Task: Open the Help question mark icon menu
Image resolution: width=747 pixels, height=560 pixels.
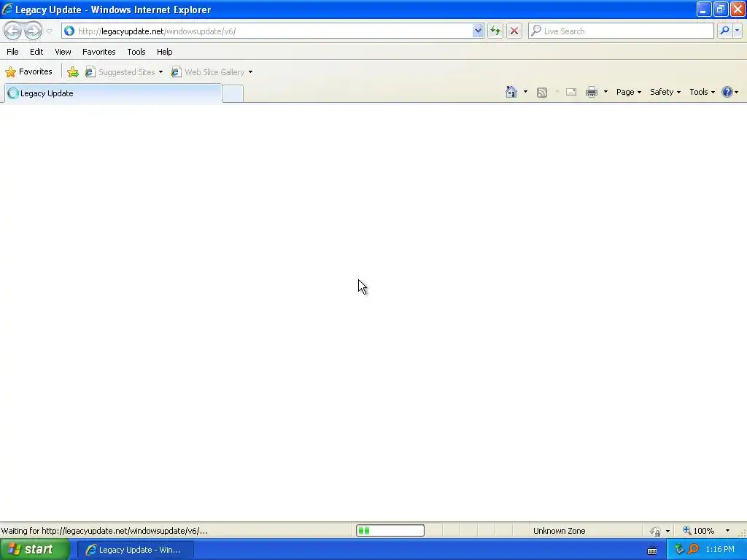Action: tap(729, 92)
